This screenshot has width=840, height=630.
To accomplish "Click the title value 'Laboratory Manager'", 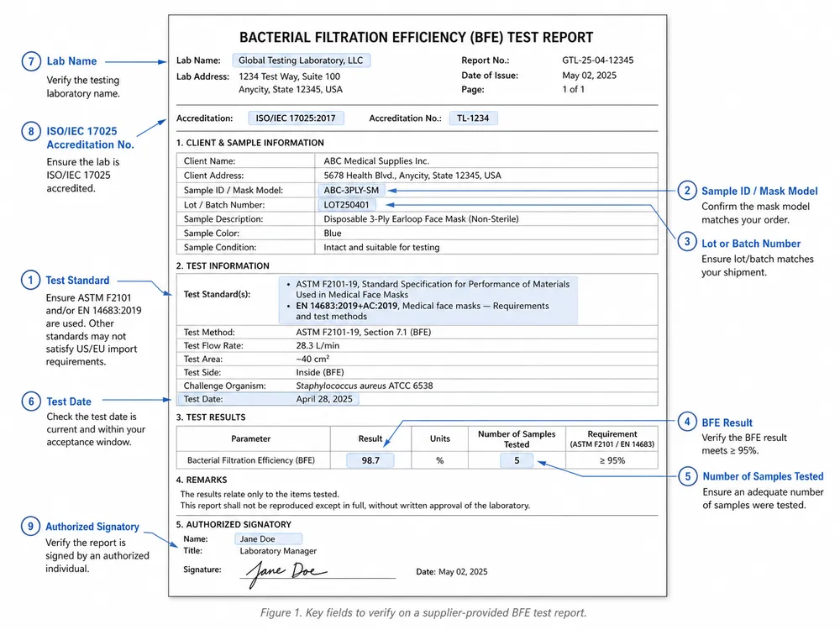I will point(278,551).
